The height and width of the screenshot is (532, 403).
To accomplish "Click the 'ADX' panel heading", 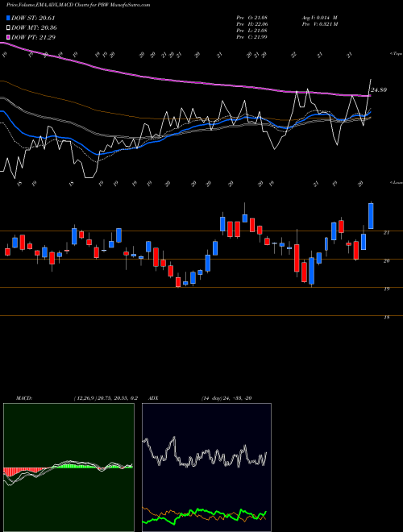I will click(x=154, y=398).
